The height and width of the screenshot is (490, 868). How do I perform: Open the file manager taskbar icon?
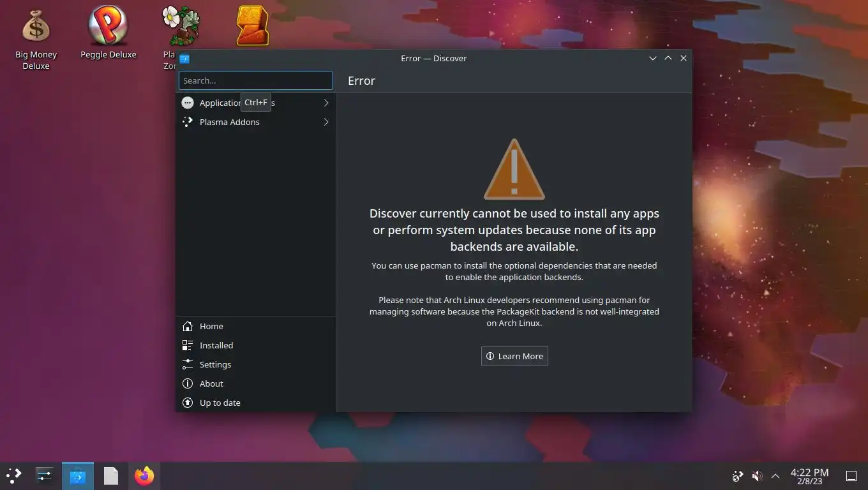[x=111, y=475]
